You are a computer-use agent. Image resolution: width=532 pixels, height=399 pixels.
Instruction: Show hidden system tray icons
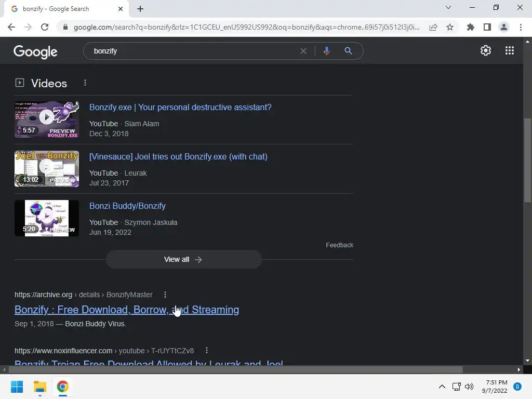pos(442,387)
